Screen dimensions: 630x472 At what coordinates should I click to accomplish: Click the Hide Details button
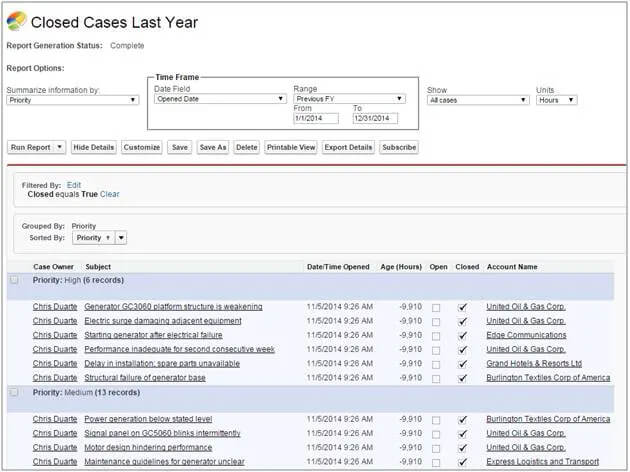coord(94,147)
